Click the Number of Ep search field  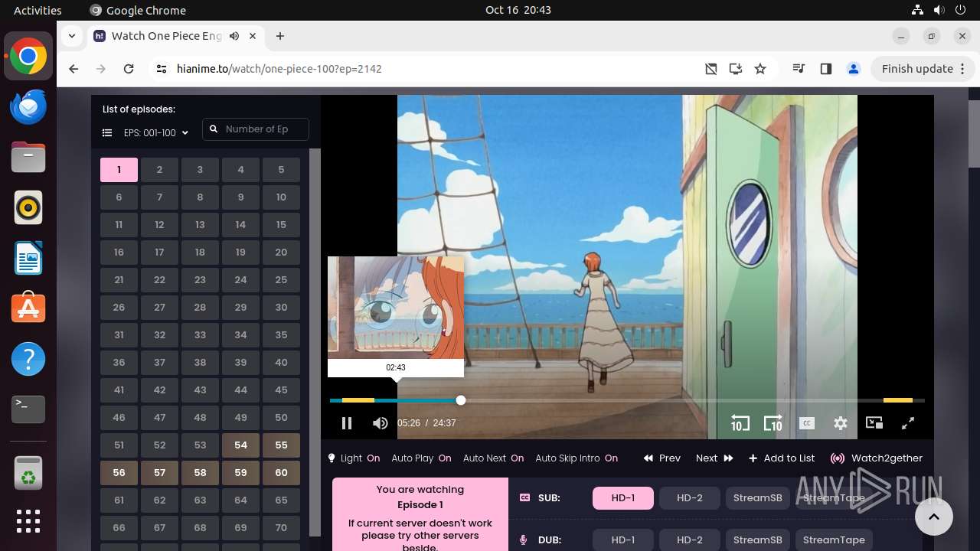click(x=256, y=129)
